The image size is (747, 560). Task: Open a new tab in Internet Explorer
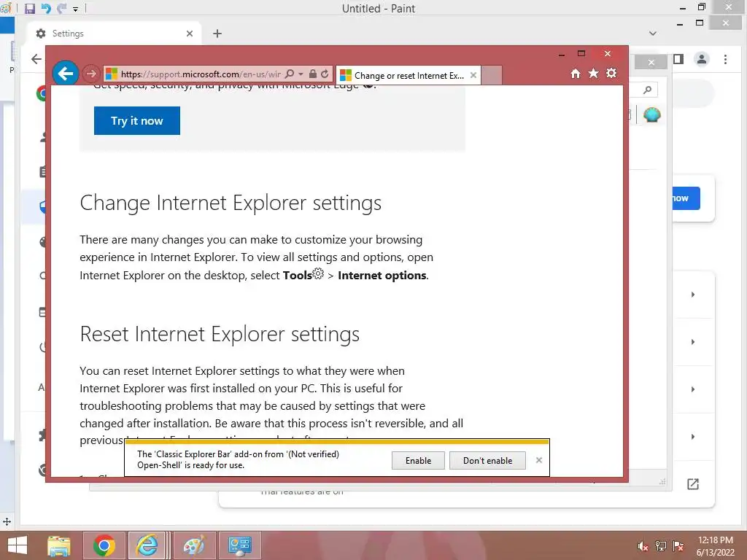point(492,75)
